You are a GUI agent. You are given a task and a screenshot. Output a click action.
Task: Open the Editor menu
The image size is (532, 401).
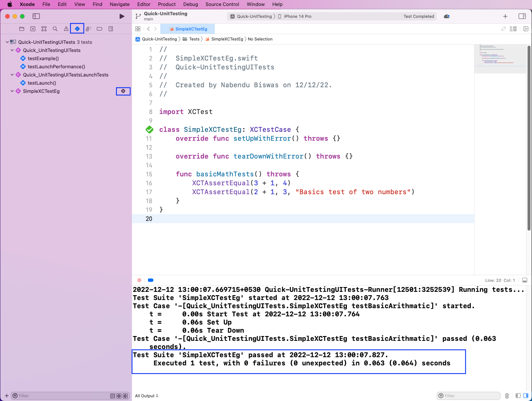pos(144,4)
